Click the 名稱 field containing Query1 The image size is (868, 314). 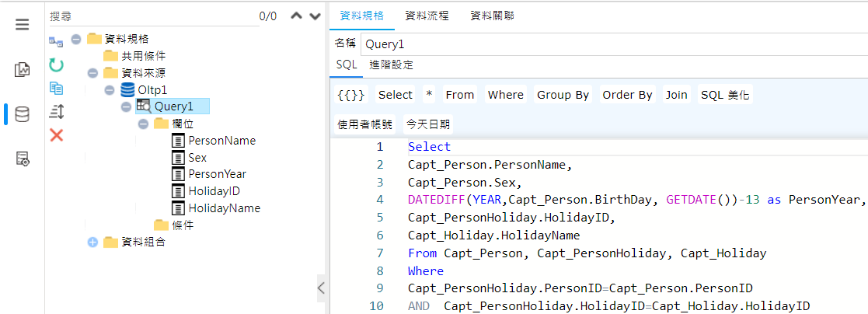pyautogui.click(x=614, y=45)
